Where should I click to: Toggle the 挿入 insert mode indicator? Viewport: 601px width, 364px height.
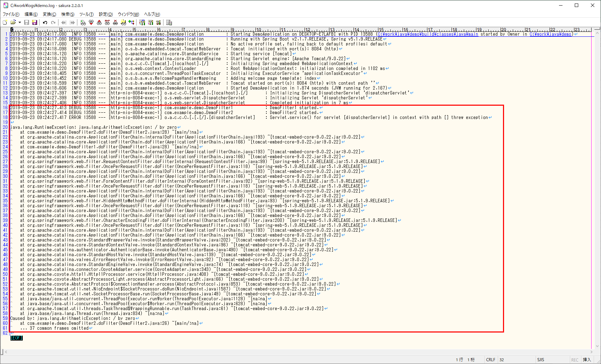click(x=587, y=360)
